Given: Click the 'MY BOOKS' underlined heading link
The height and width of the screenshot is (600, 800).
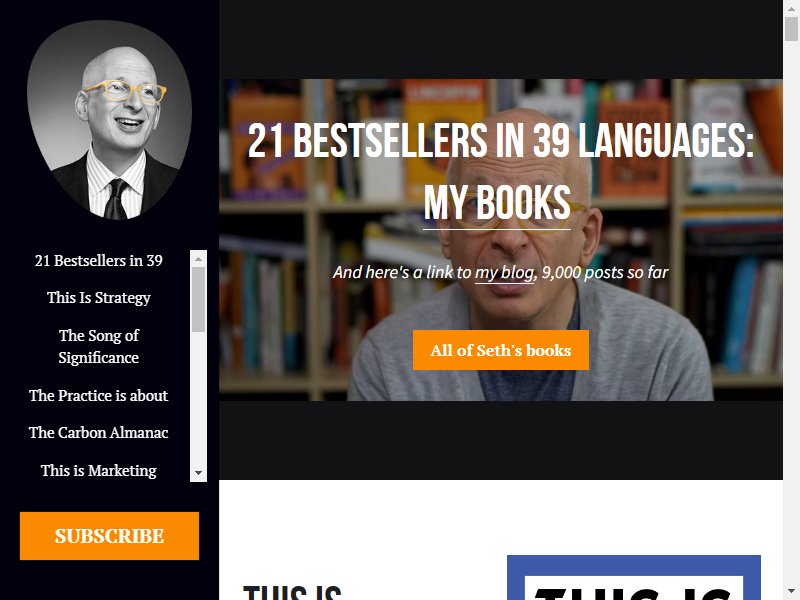Looking at the screenshot, I should pyautogui.click(x=497, y=203).
